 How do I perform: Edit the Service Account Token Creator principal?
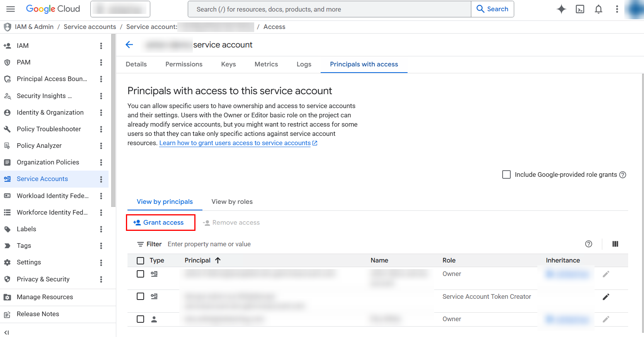[x=606, y=297]
